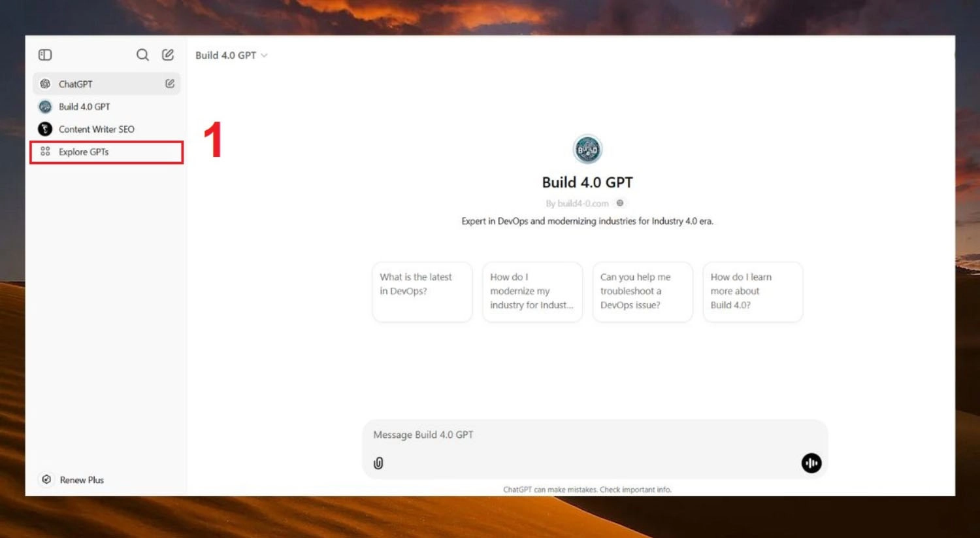Click the Explore GPTs grid icon
Screen dimensions: 980x538
coord(45,152)
